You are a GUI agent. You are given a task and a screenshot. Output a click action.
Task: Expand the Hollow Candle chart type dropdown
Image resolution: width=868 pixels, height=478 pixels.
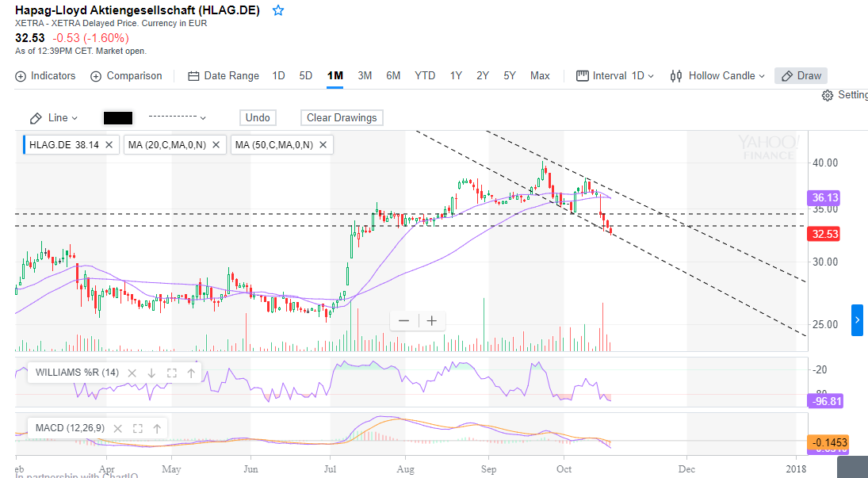click(717, 76)
